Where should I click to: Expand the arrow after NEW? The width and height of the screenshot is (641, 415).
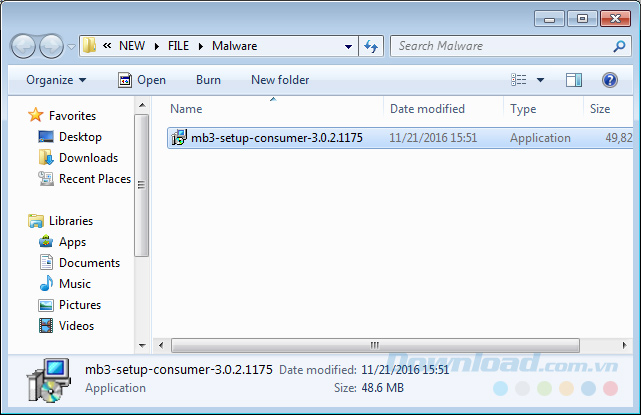[x=157, y=46]
